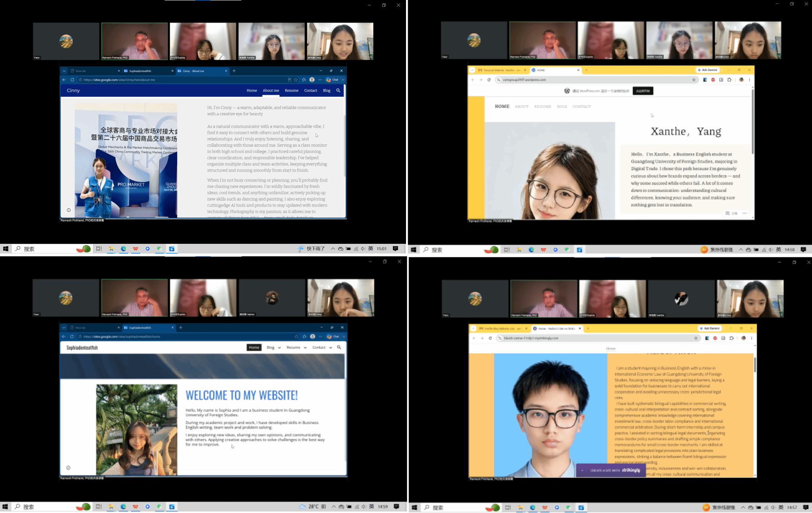Bookmark the mystrikingly.com page with the star
This screenshot has width=812, height=513.
(696, 338)
